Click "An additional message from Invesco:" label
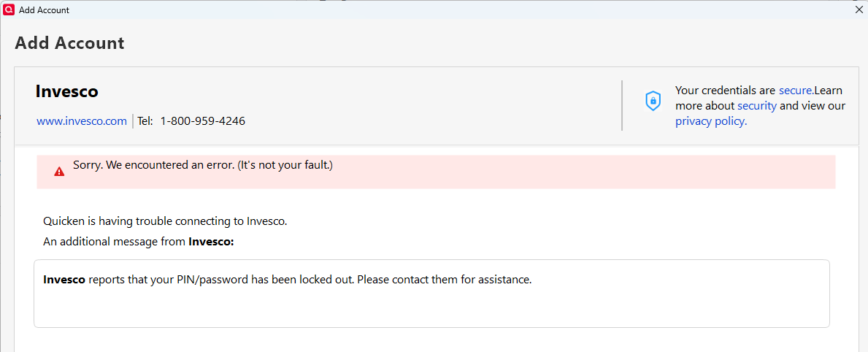Image resolution: width=868 pixels, height=352 pixels. pyautogui.click(x=138, y=242)
